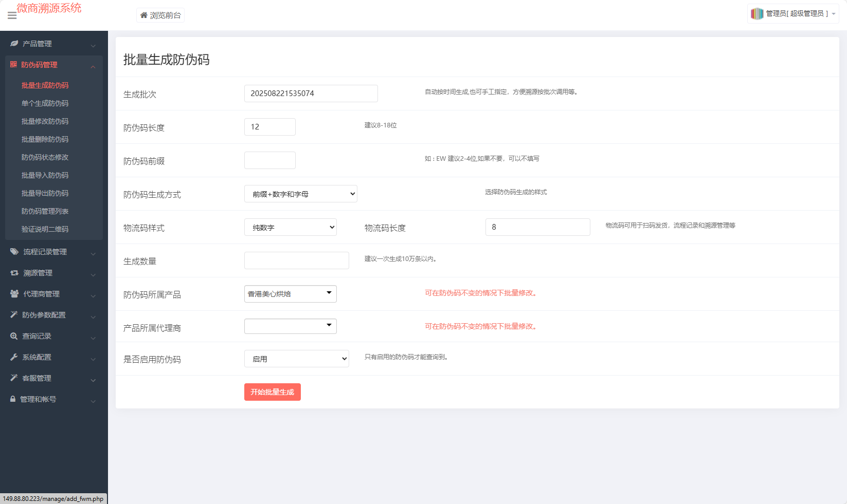Open the 防伪码所属产品 product selector

coord(290,294)
